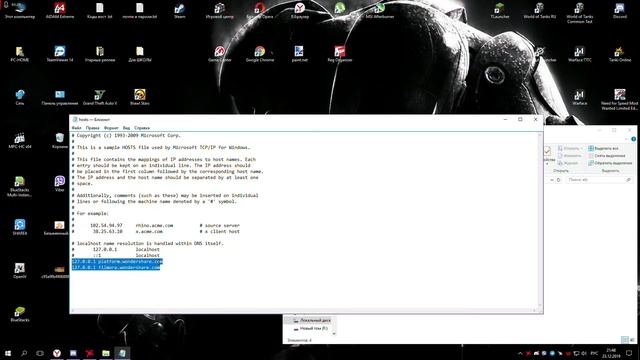This screenshot has height=360, width=640.
Task: Select the OpenIV desktop icon
Action: [x=20, y=270]
